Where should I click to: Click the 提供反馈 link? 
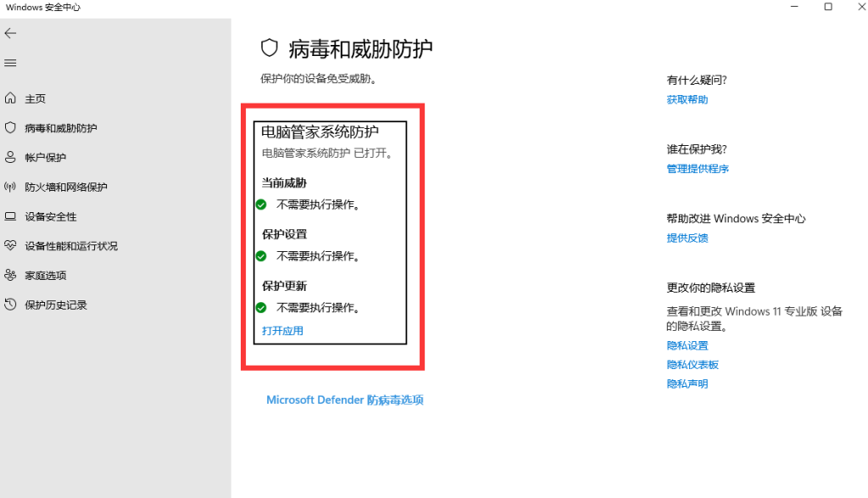coord(687,238)
